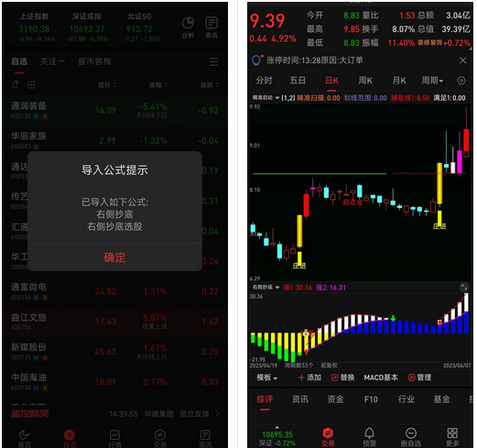Go to 首页 in the bottom navigation
The image size is (477, 448).
pyautogui.click(x=24, y=439)
